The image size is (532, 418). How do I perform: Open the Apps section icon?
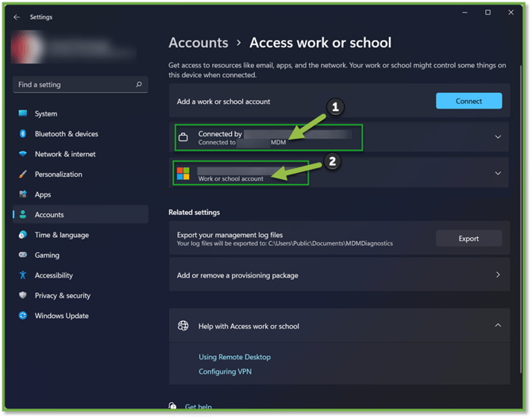(23, 194)
